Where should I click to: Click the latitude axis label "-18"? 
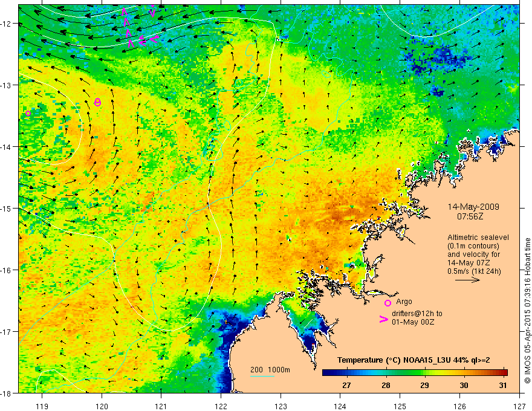7,393
